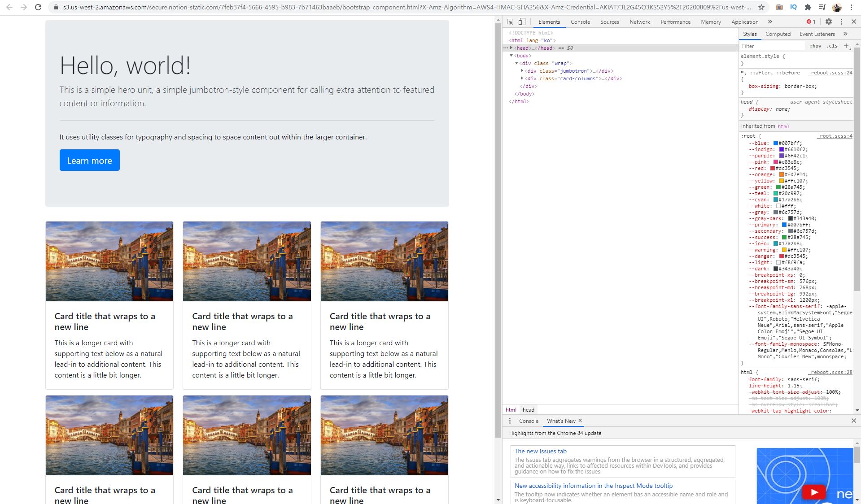
Task: Open the media control playlist icon
Action: (822, 7)
